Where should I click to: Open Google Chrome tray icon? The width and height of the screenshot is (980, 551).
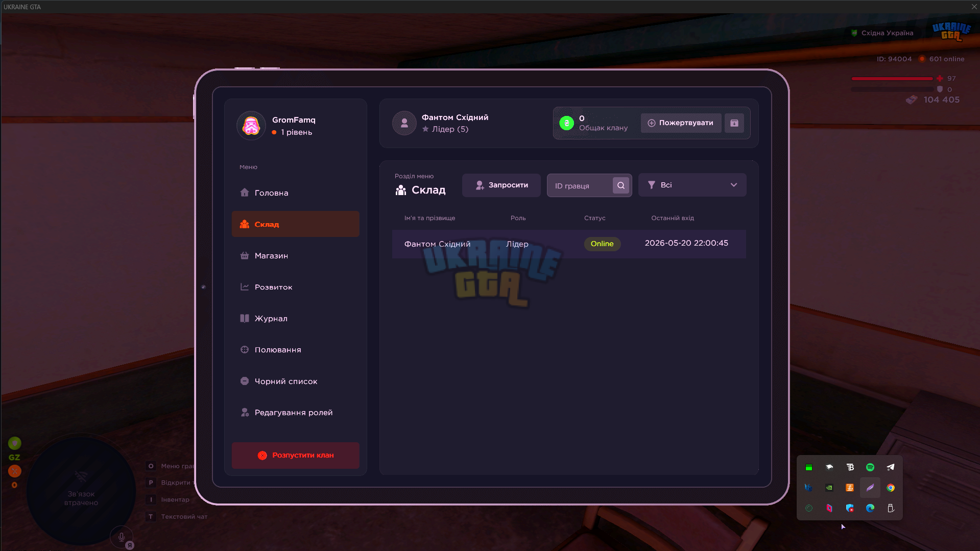[891, 488]
